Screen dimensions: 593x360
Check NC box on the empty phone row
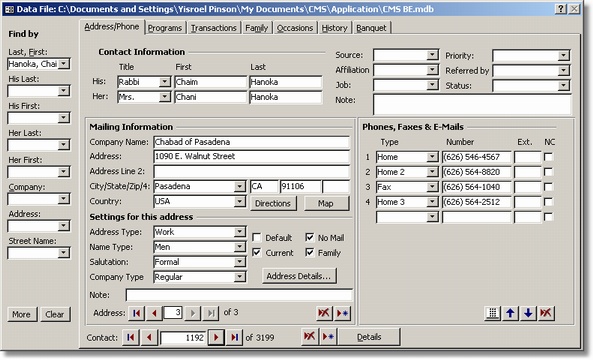pos(548,217)
